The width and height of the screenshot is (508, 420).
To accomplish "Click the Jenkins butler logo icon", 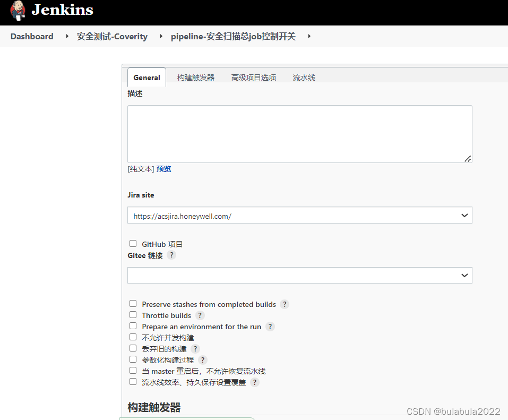I will click(18, 11).
